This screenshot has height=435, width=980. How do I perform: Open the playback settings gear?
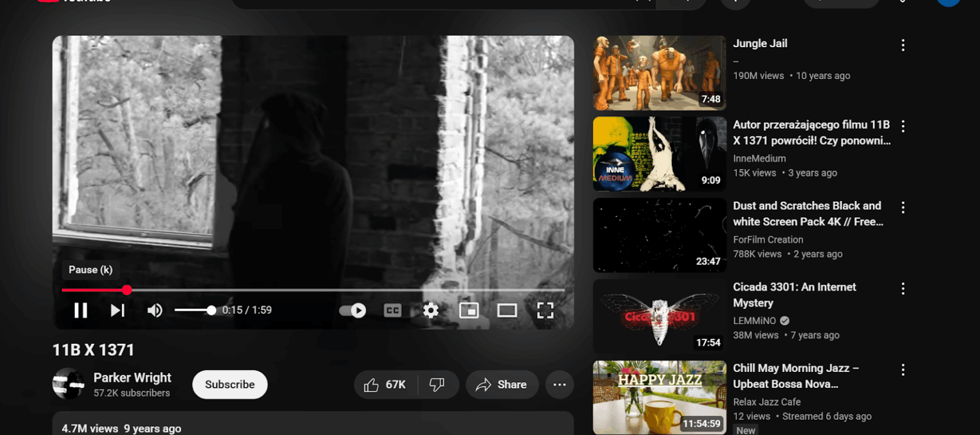click(431, 310)
